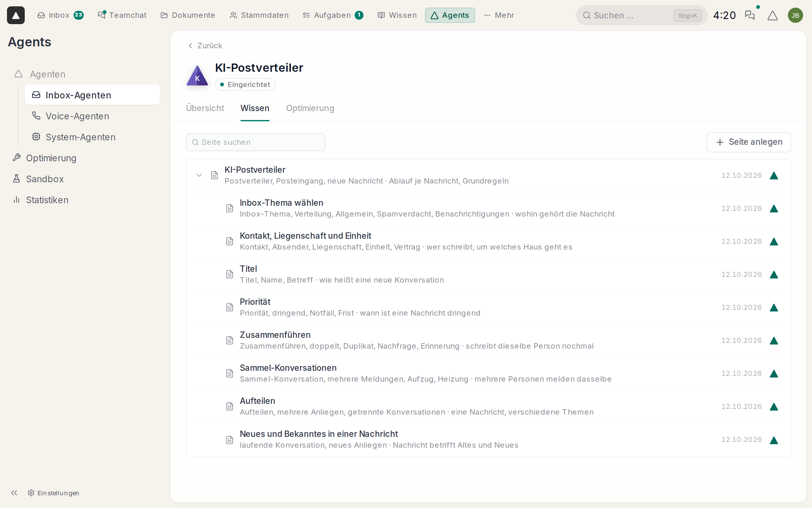Screen dimensions: 812x508
Task: Click green triangle on KI-Postverteiler root row
Action: (x=774, y=175)
